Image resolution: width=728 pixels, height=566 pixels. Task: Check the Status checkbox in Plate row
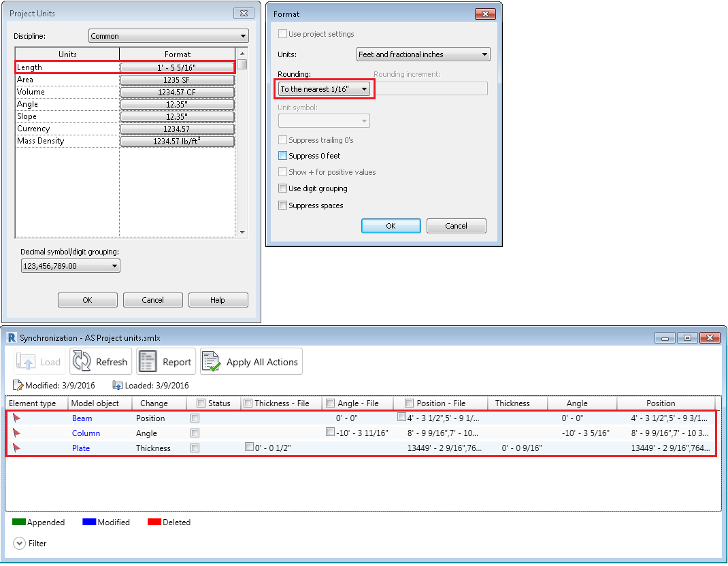click(195, 448)
